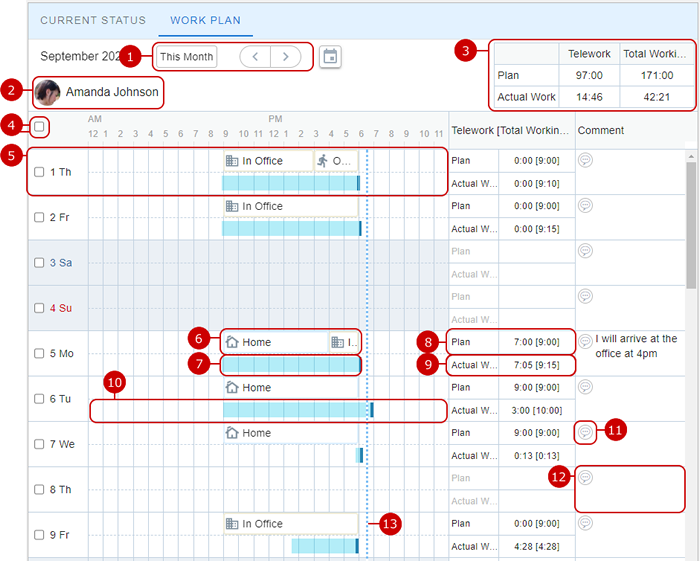The height and width of the screenshot is (561, 700).
Task: Open comment bubble for 7 We
Action: (x=585, y=432)
